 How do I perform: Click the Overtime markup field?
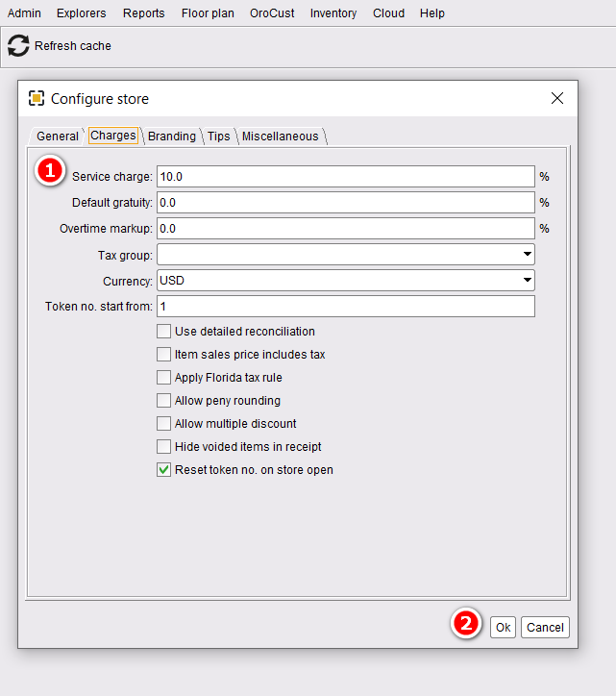[346, 228]
